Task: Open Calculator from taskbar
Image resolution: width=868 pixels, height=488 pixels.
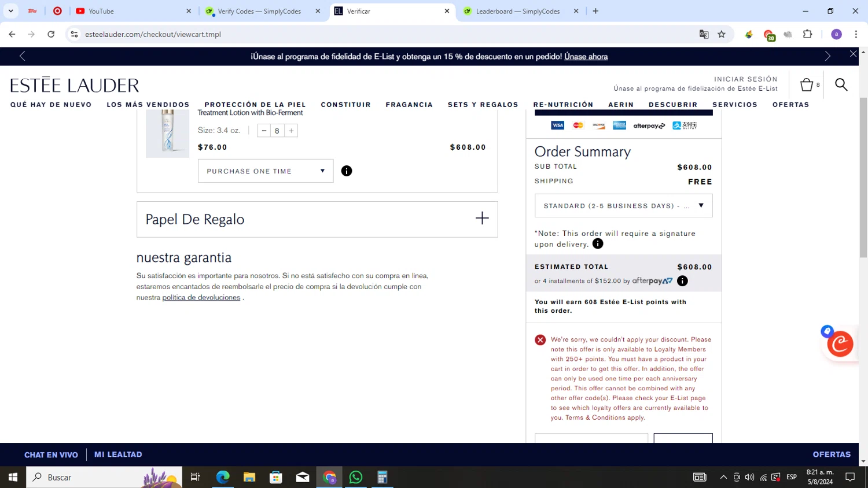Action: [382, 477]
